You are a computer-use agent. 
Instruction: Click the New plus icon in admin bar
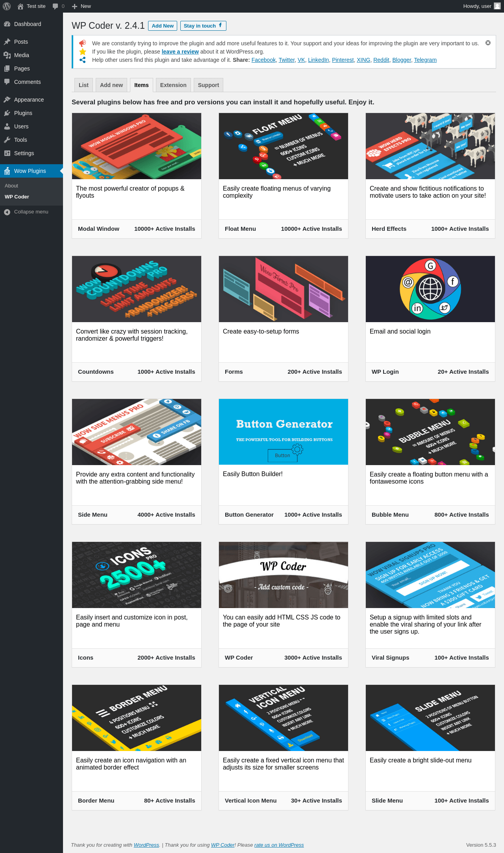click(74, 6)
